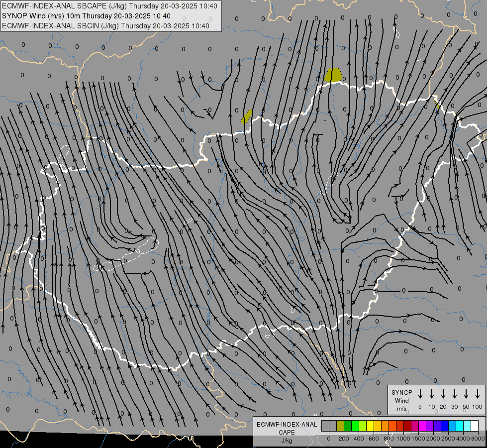Select the pale cyan swatch before 6000
The image size is (487, 448).
pyautogui.click(x=468, y=426)
